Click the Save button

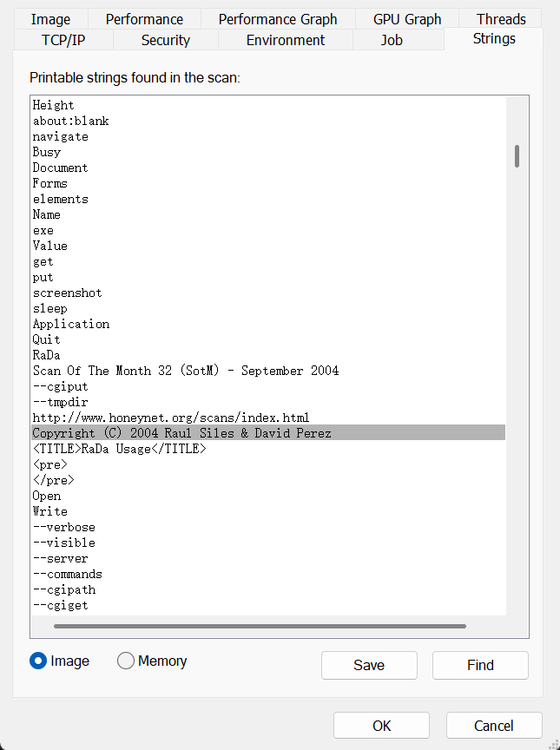tap(369, 665)
